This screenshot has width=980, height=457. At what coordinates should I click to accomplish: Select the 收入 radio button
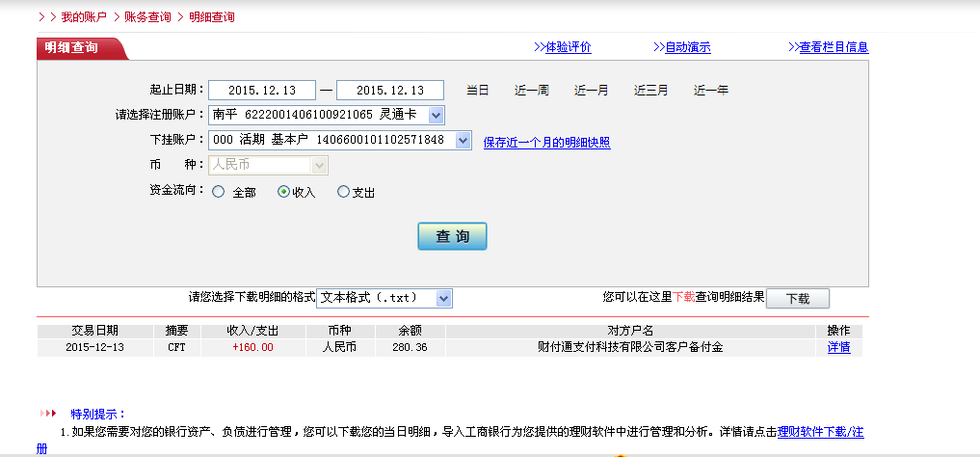click(x=283, y=192)
